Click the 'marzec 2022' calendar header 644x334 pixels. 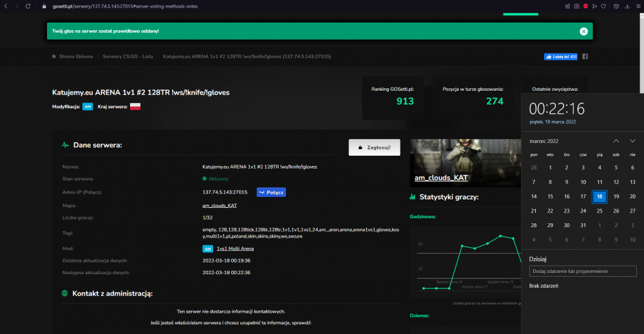click(x=544, y=141)
